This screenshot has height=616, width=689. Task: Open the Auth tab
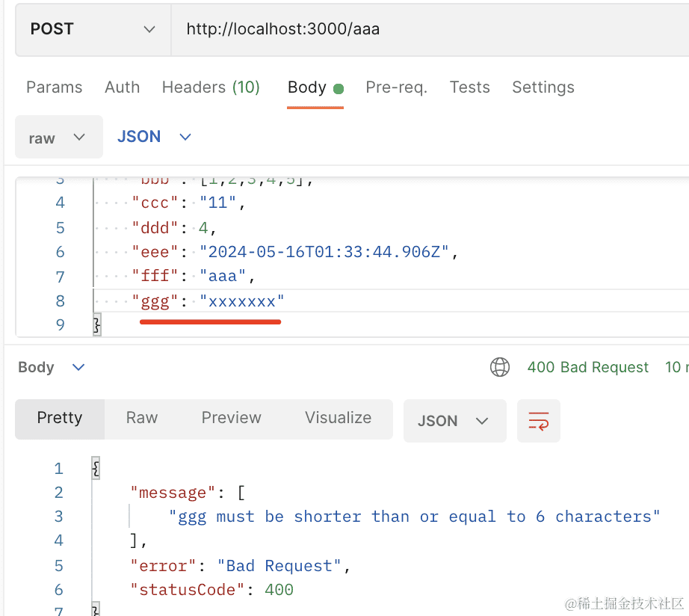pos(122,87)
